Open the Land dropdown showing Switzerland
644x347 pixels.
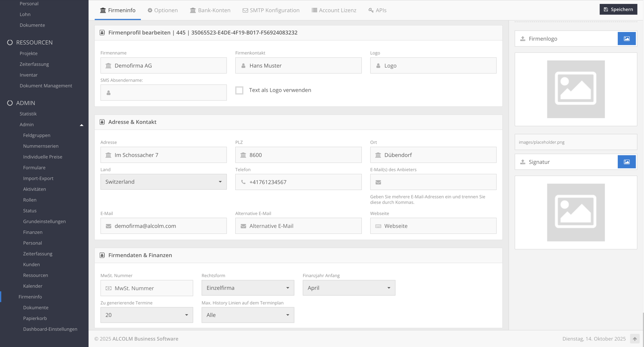(163, 182)
